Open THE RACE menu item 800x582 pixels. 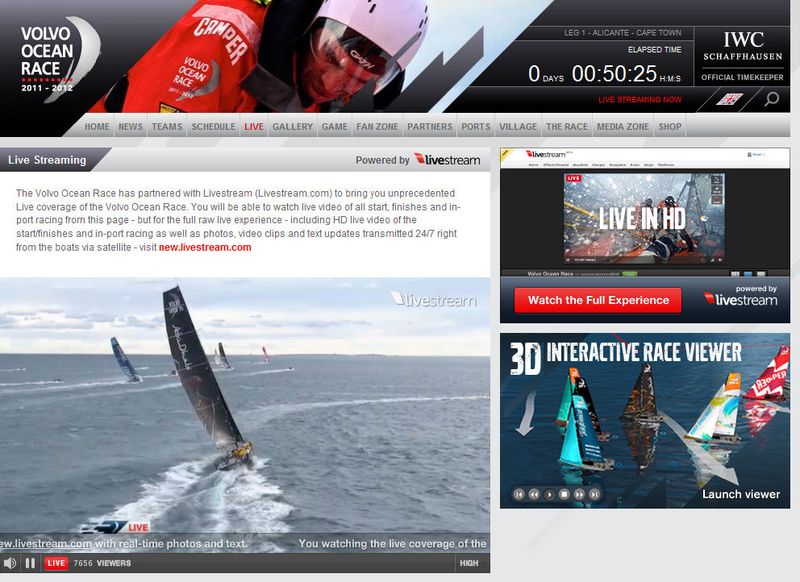pos(567,126)
